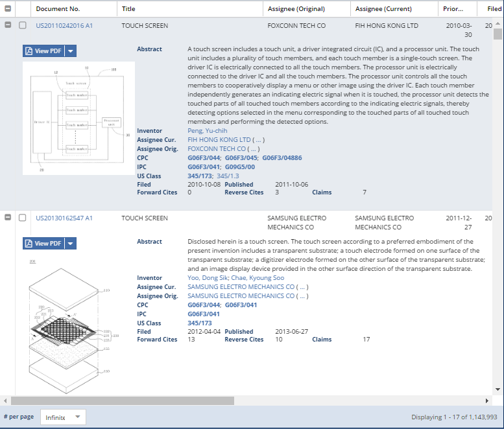
Task: View PDF for the Foxconn touch screen patent
Action: 43,51
